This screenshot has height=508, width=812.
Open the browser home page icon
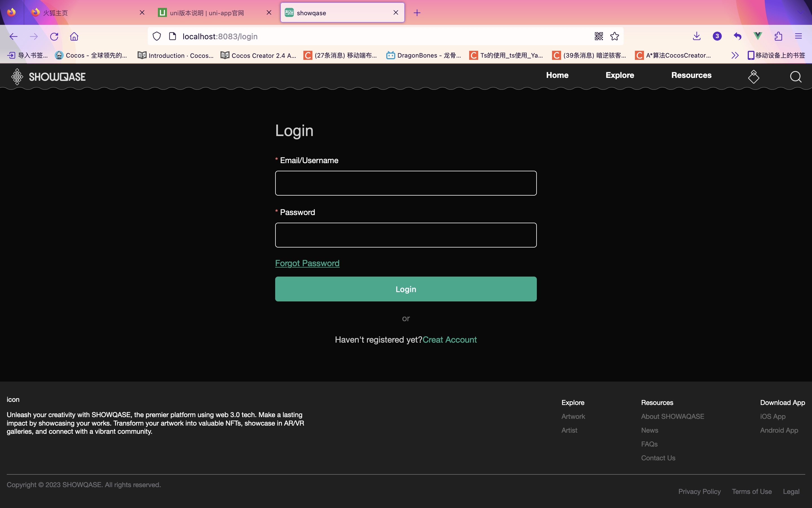click(x=74, y=36)
